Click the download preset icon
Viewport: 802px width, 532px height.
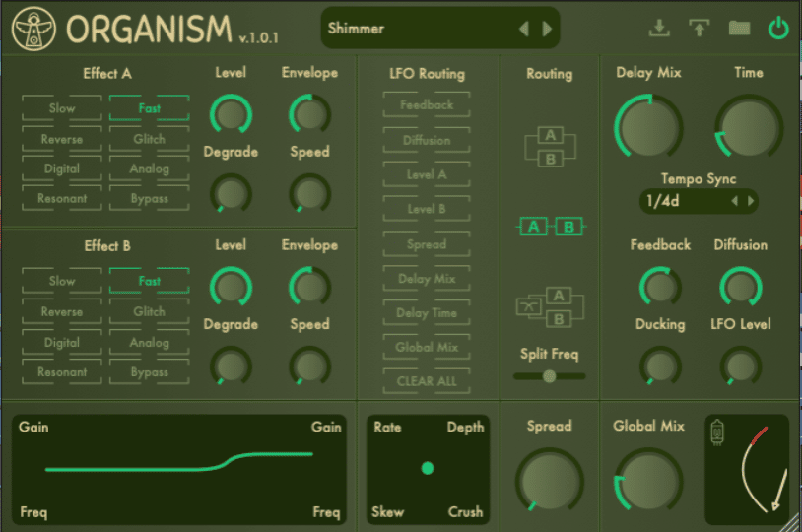point(659,29)
